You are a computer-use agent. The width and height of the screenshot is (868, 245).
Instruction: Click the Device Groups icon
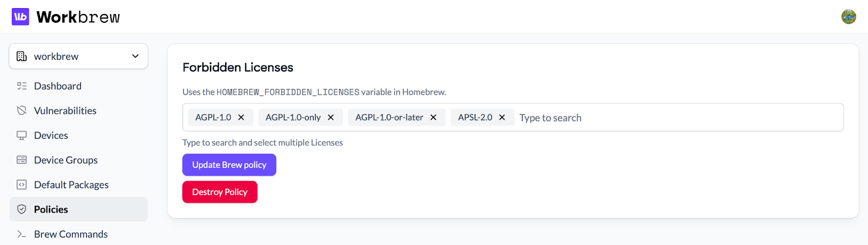point(22,160)
